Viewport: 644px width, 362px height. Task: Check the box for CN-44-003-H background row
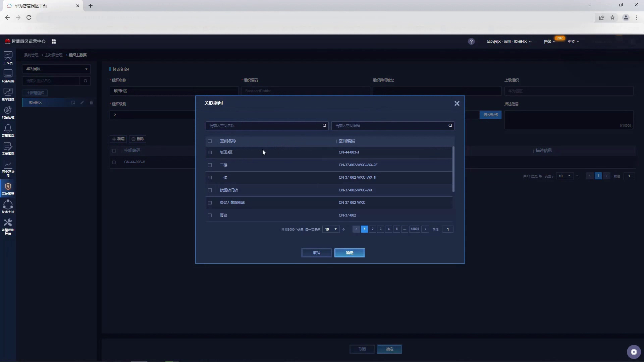click(114, 162)
